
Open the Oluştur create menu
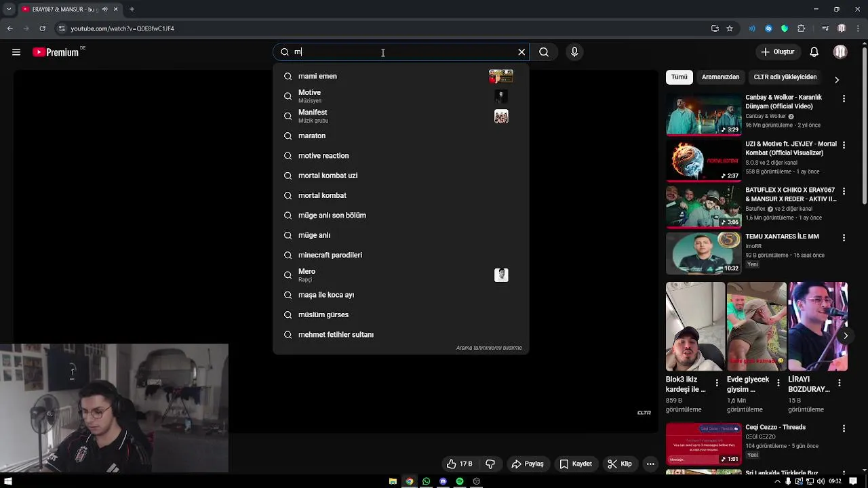point(777,52)
